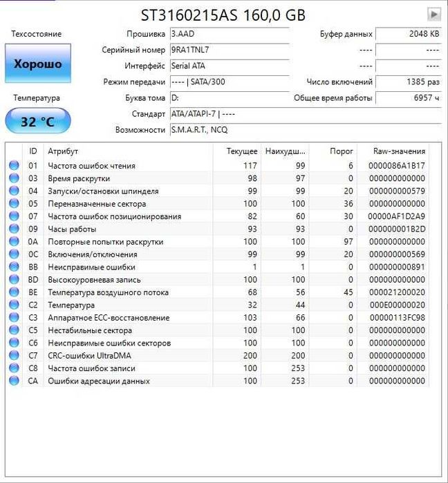448x483 pixels.
Task: Click status icon for Неисправимые ошибки row
Action: [x=15, y=267]
